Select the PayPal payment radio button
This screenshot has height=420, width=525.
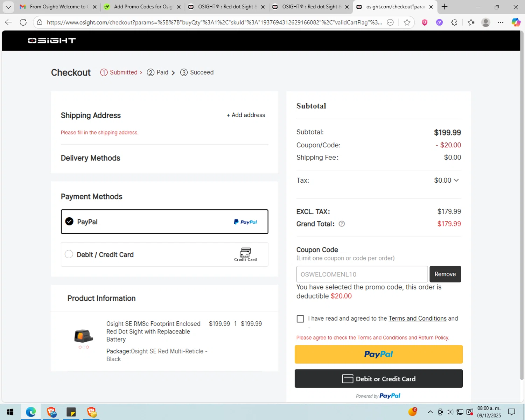tap(69, 222)
